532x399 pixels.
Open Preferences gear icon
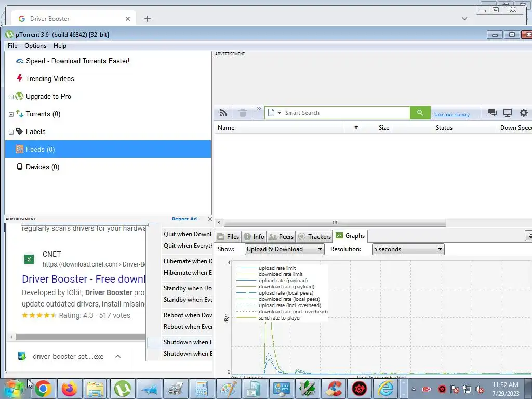pos(524,113)
